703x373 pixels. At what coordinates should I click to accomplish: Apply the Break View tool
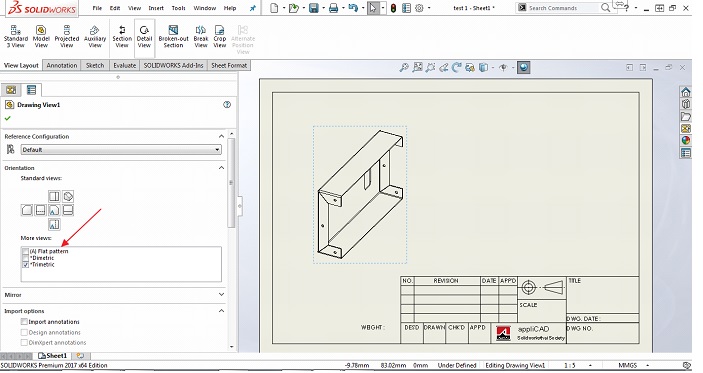(x=200, y=36)
